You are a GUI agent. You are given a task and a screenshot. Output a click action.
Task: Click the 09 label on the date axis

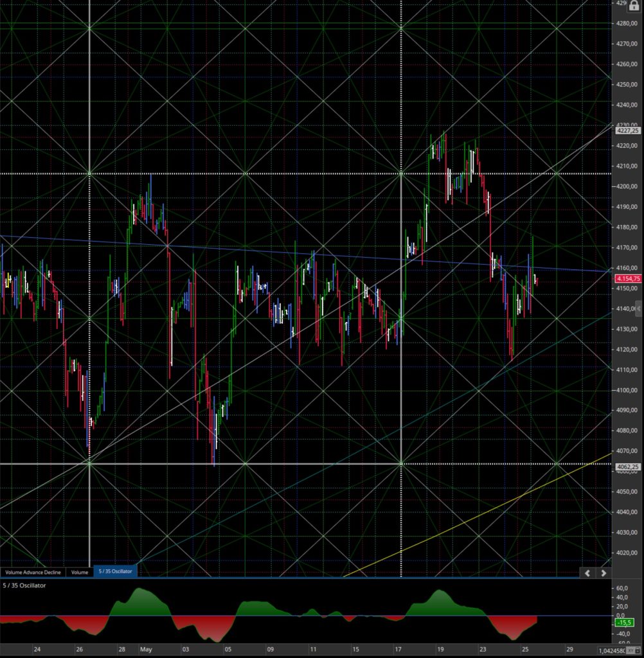tap(271, 649)
